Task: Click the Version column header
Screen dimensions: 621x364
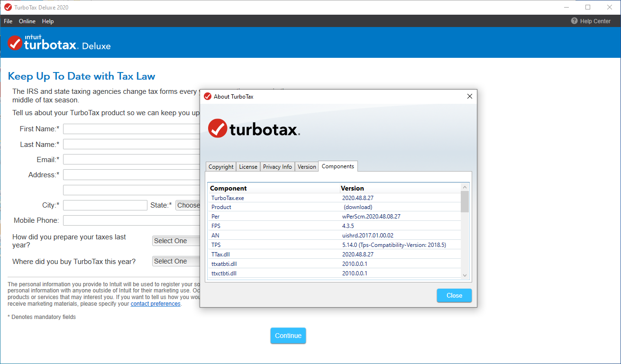Action: [x=400, y=188]
